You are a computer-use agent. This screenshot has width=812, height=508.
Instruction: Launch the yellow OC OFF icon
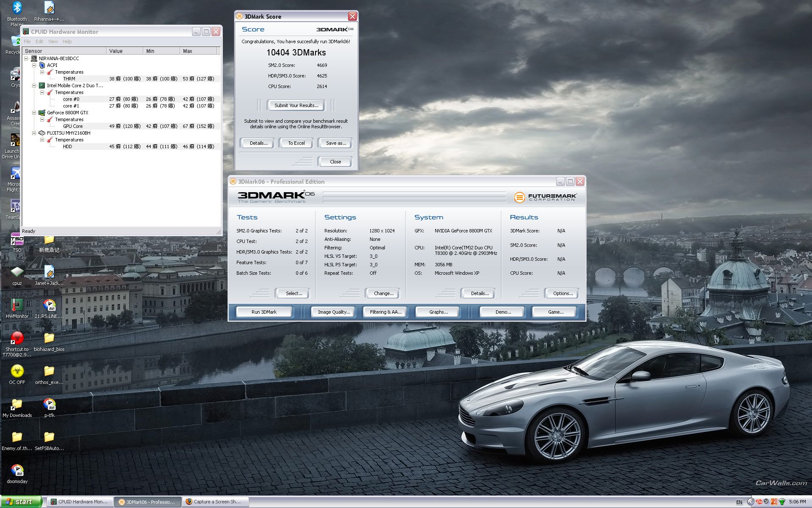(17, 375)
